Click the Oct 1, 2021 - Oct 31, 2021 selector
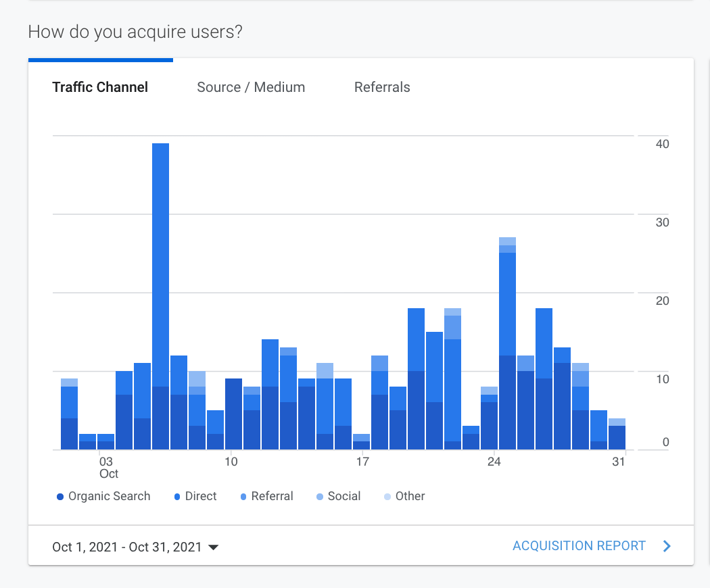Image resolution: width=710 pixels, height=588 pixels. coord(127,547)
